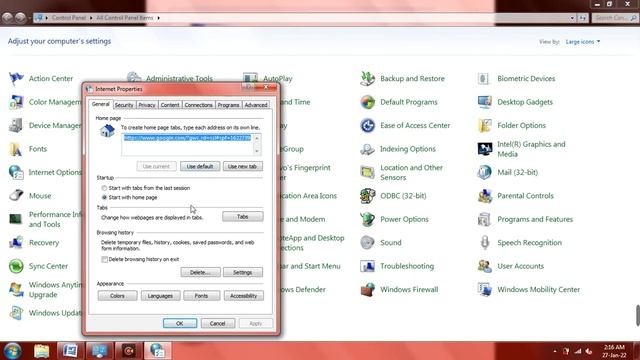Open the Sync Center green icon
The image size is (640, 360).
click(x=16, y=266)
